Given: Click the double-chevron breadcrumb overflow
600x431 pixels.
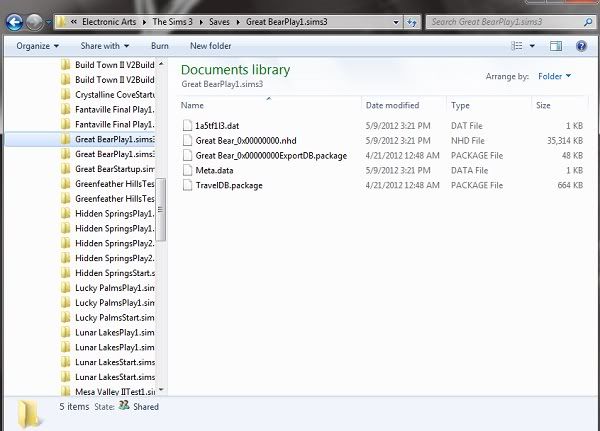Looking at the screenshot, I should (x=73, y=22).
